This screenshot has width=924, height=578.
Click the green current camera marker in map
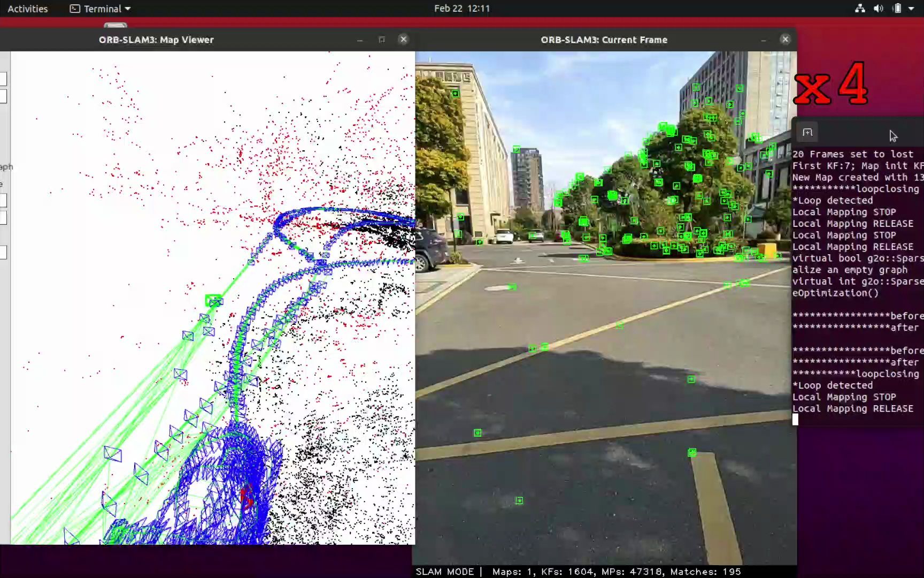(213, 300)
